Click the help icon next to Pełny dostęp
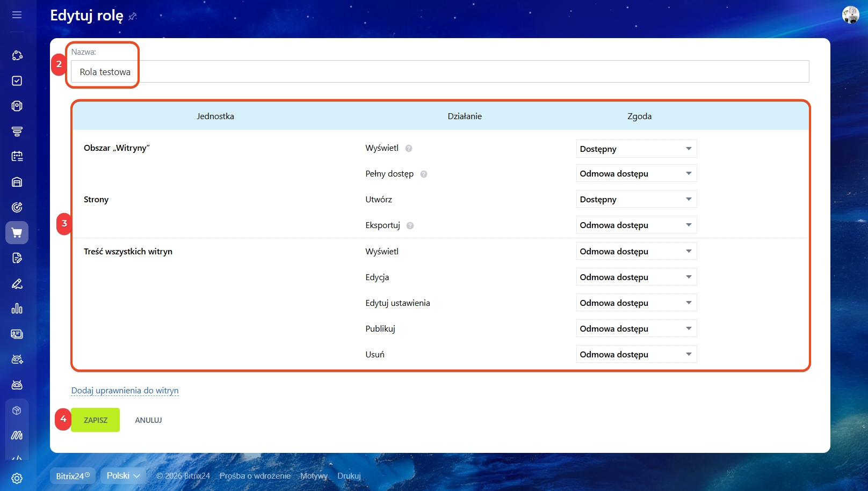 pos(424,174)
